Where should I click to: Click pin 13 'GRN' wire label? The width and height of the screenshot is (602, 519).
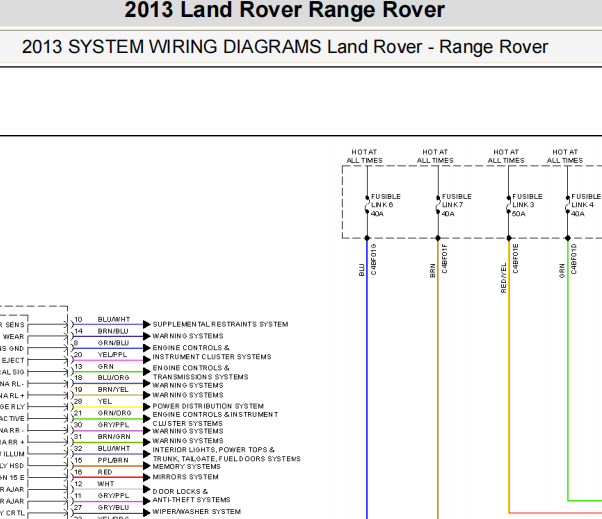pos(106,366)
